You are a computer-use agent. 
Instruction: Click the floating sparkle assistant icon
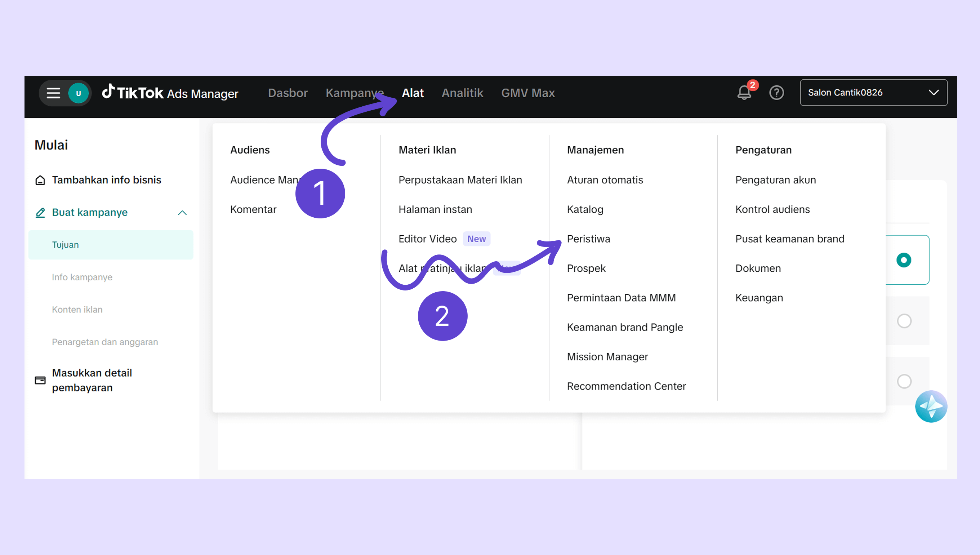[931, 407]
